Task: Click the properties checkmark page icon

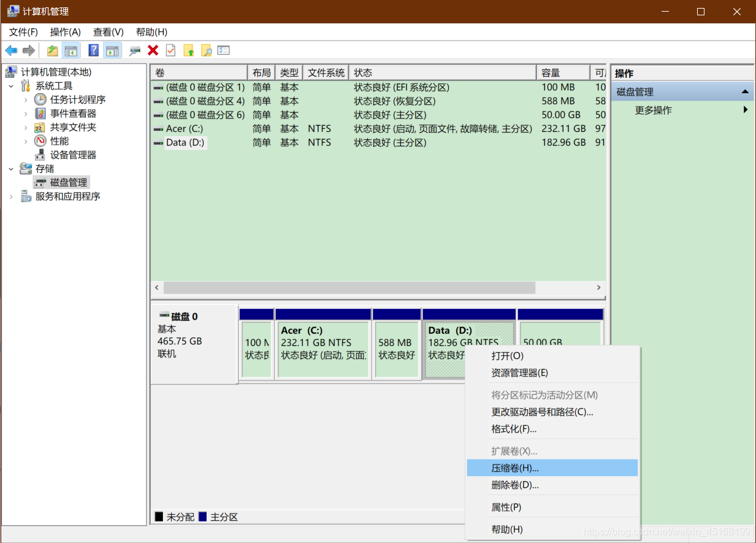Action: click(x=170, y=50)
